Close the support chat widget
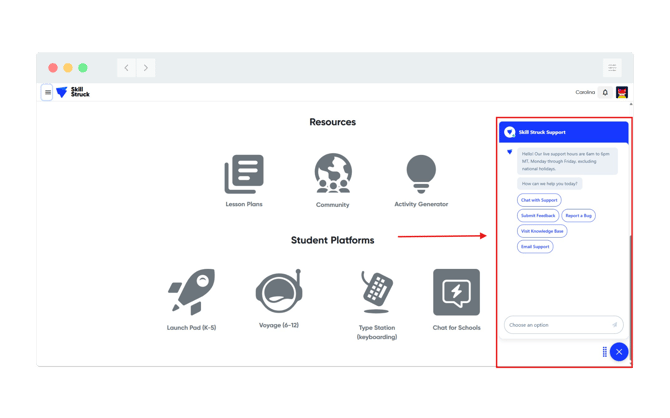 coord(619,352)
